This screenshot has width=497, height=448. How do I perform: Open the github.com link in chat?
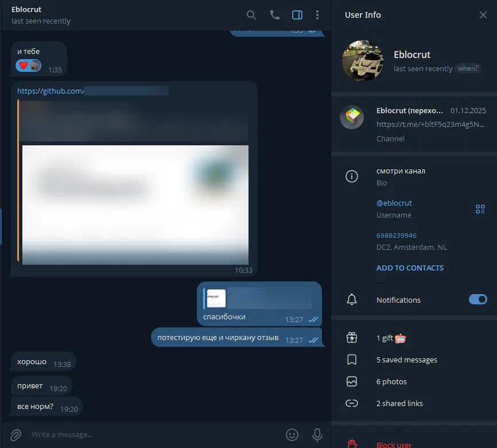click(x=51, y=91)
